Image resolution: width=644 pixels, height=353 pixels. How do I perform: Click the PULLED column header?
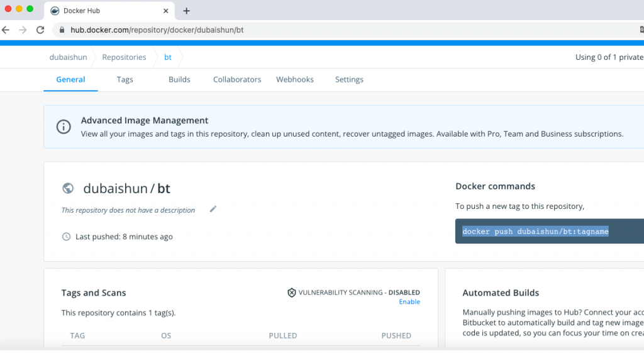tap(283, 336)
